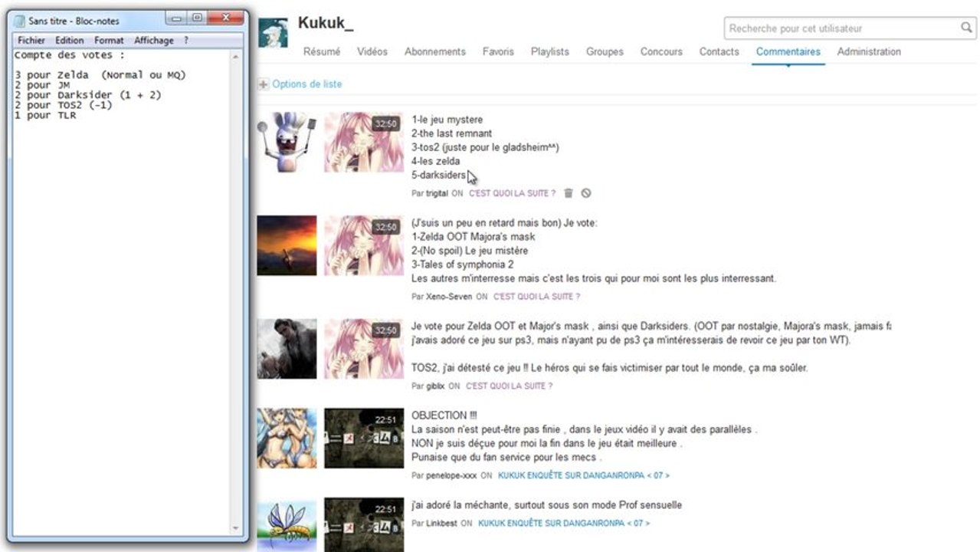Click the line '2 pour TOS2 (-1)'
Image resolution: width=980 pixels, height=552 pixels.
pyautogui.click(x=64, y=105)
